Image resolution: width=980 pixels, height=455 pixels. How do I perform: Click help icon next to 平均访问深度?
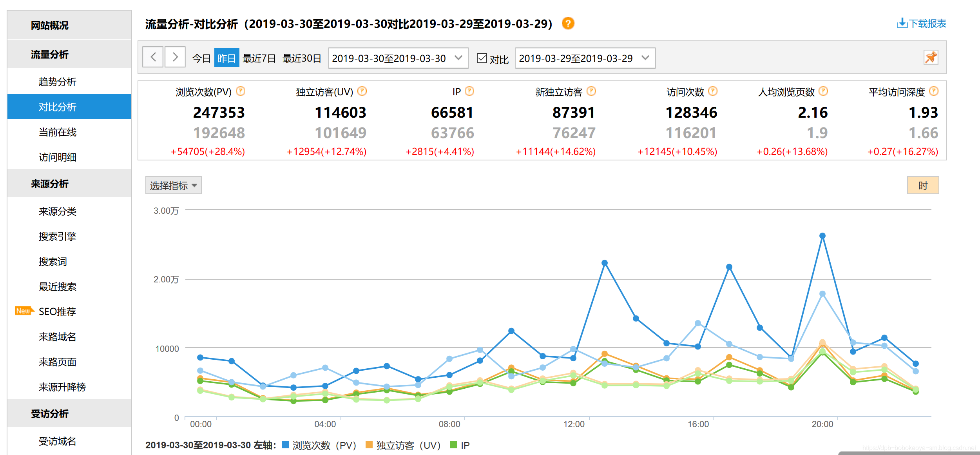click(934, 91)
